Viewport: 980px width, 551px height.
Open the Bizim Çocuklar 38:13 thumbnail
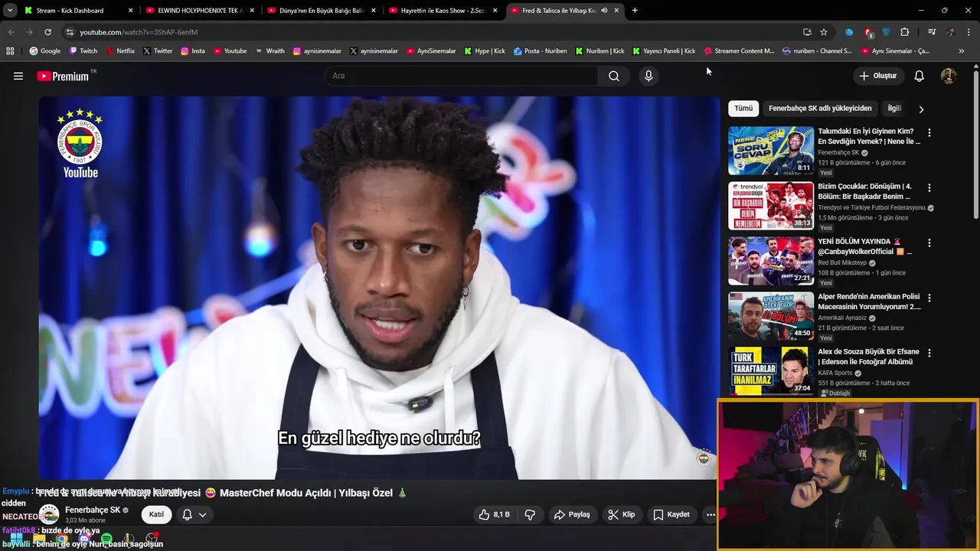[x=771, y=206]
